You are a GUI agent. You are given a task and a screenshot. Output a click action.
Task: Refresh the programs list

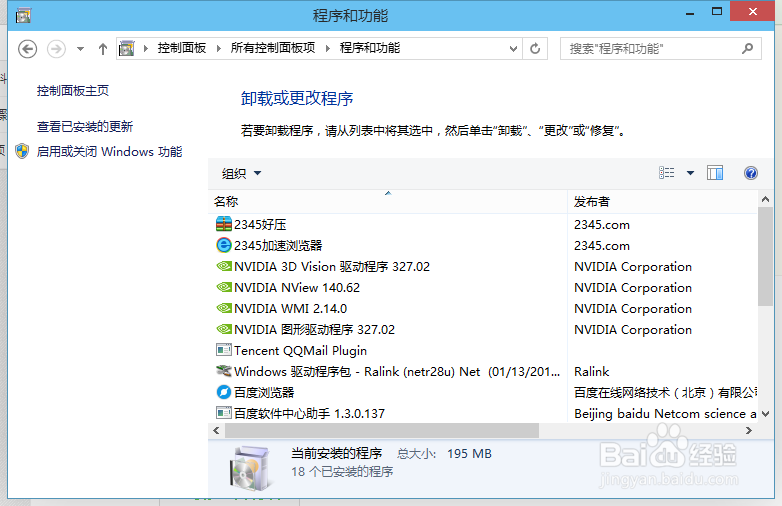click(535, 49)
